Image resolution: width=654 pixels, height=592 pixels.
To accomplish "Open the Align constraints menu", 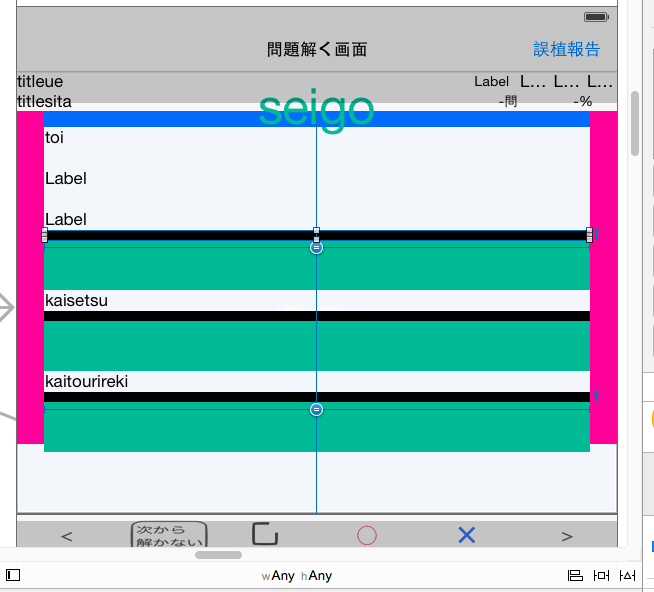I will (x=575, y=576).
